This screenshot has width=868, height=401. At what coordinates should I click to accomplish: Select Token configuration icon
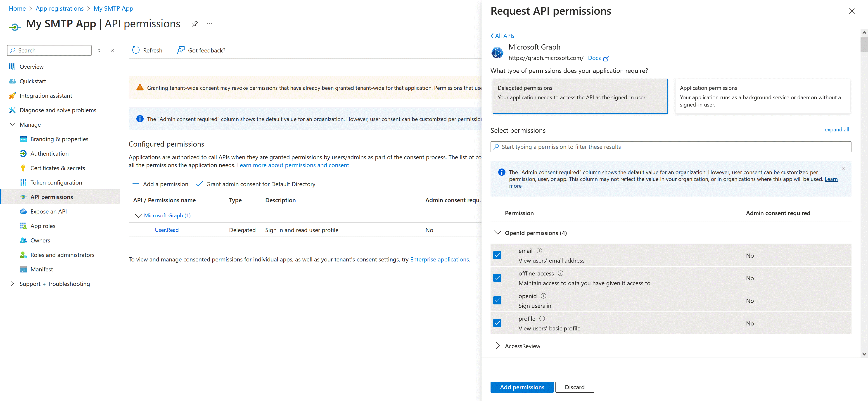[23, 183]
